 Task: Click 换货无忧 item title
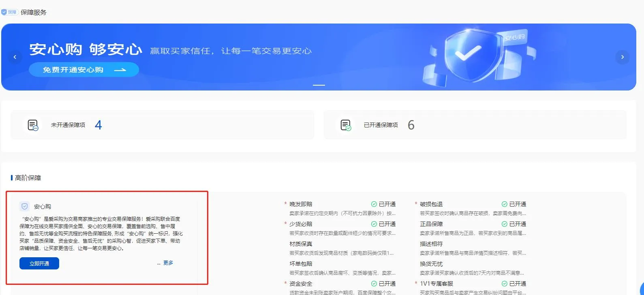point(431,264)
